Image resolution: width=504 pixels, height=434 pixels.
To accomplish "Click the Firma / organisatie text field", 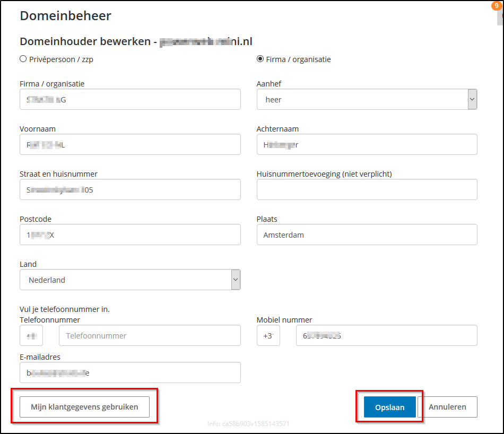I will pos(130,99).
